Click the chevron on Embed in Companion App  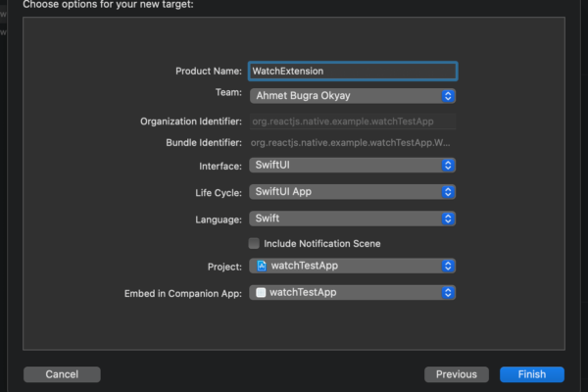coord(449,292)
